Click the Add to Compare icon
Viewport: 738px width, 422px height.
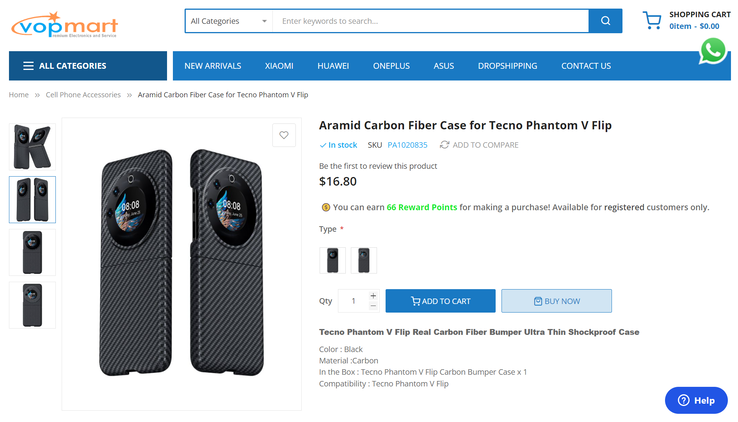coord(445,145)
